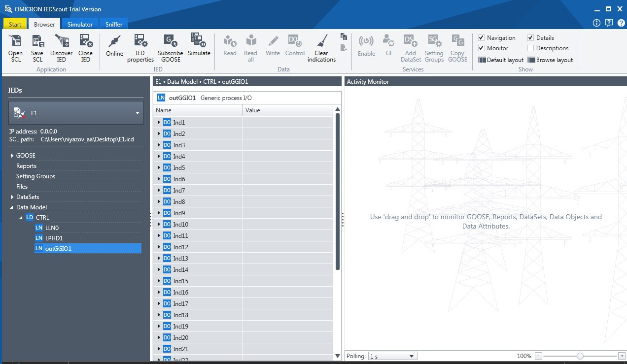Image resolution: width=627 pixels, height=364 pixels.
Task: Close IED via ribbon icon
Action: click(85, 48)
